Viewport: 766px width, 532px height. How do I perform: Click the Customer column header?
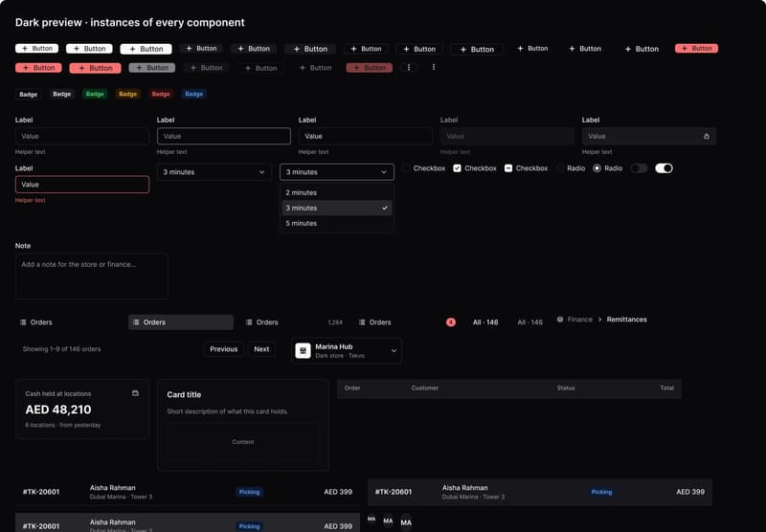pyautogui.click(x=425, y=388)
